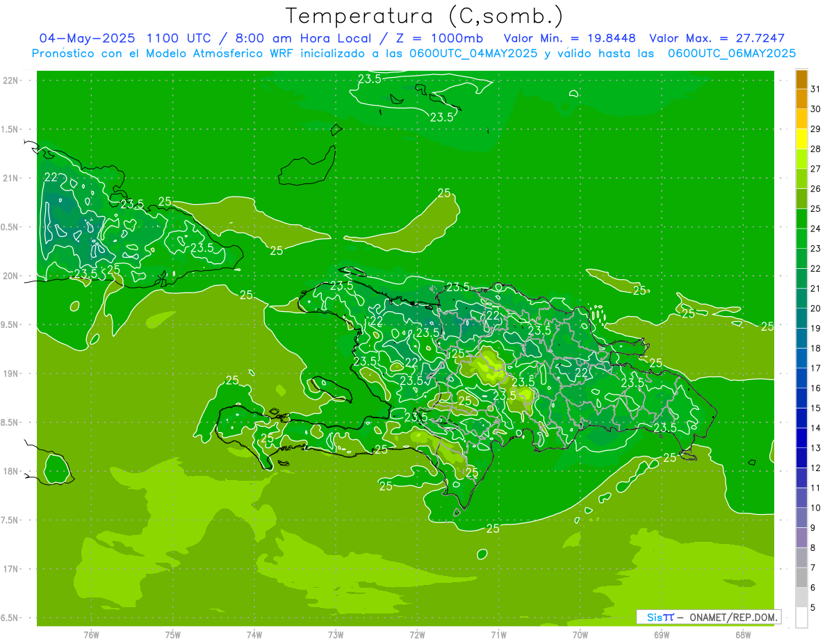Click the 'Valor Max. = 27.7247' text
The width and height of the screenshot is (834, 644).
717,38
